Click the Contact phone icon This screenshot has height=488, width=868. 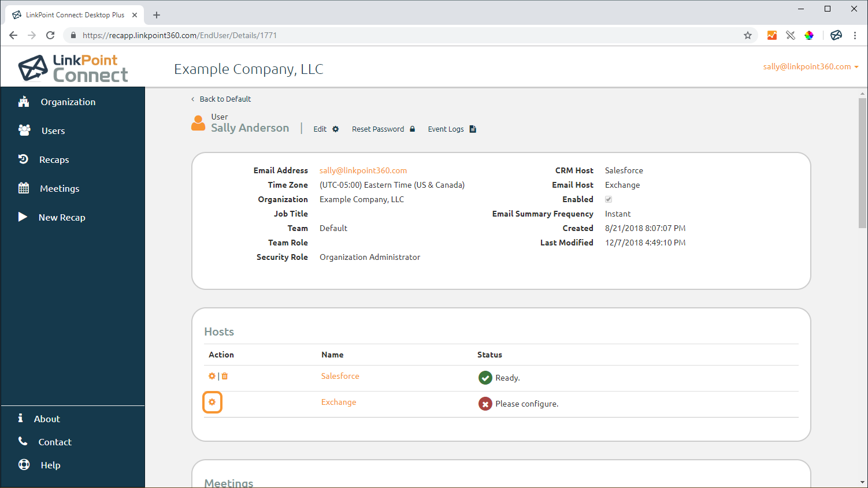23,441
